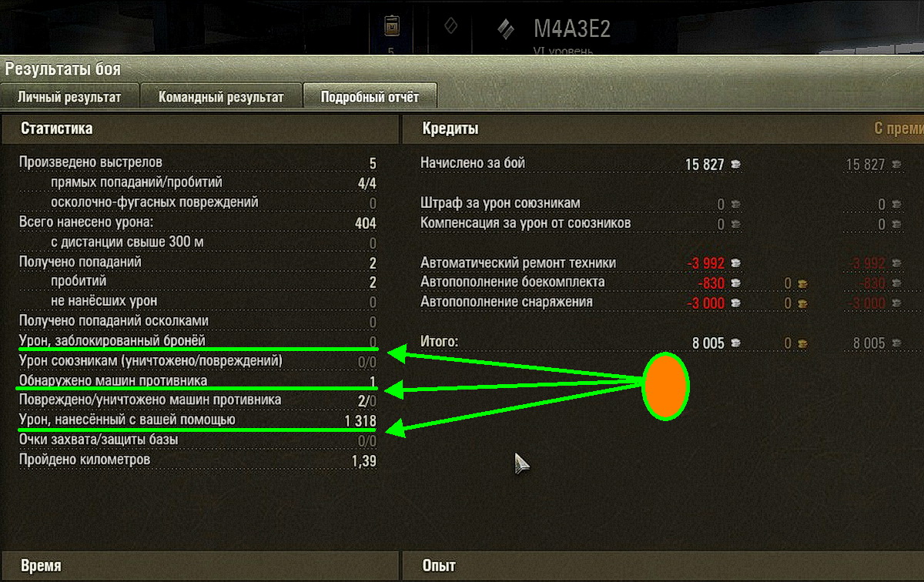The height and width of the screenshot is (582, 924).
Task: Expand the Опыт section header
Action: [663, 566]
